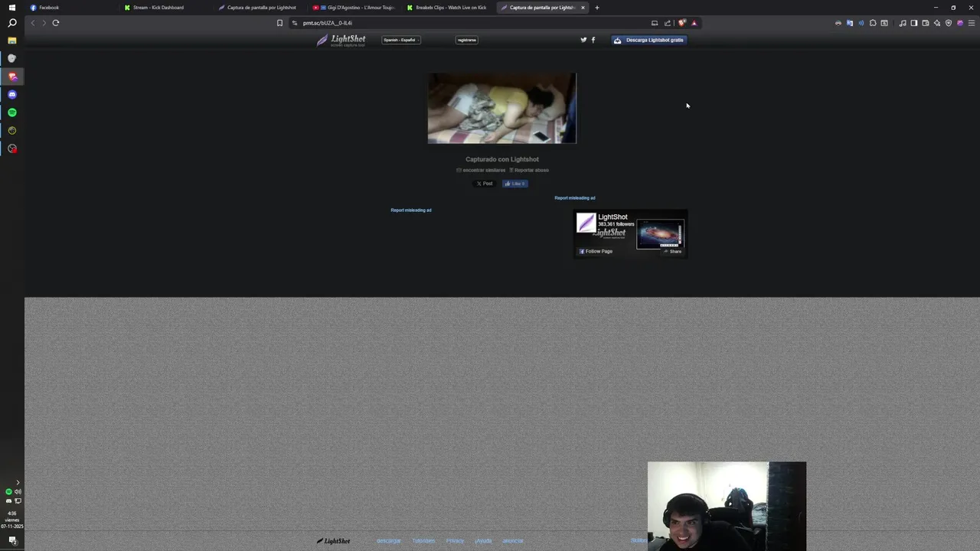Click Descarga Lightshot gratis button
The image size is (980, 551).
[x=649, y=40]
